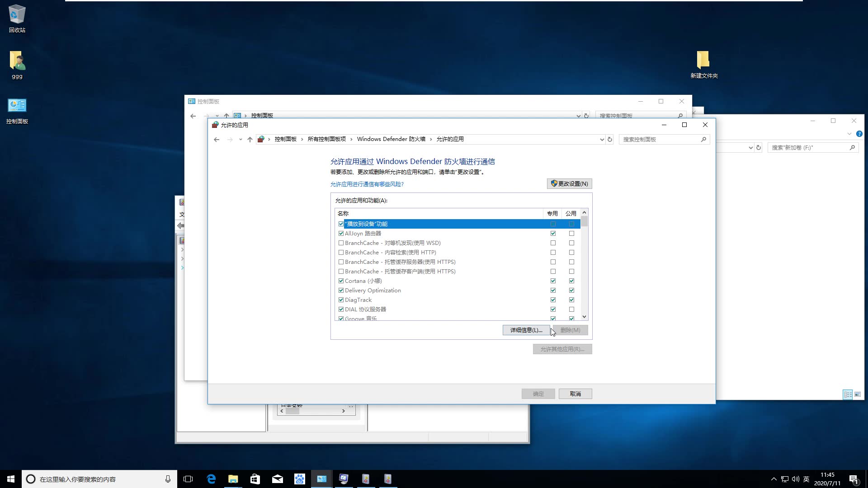The width and height of the screenshot is (868, 488).
Task: Expand the ribbon chevron in right window
Action: 849,134
